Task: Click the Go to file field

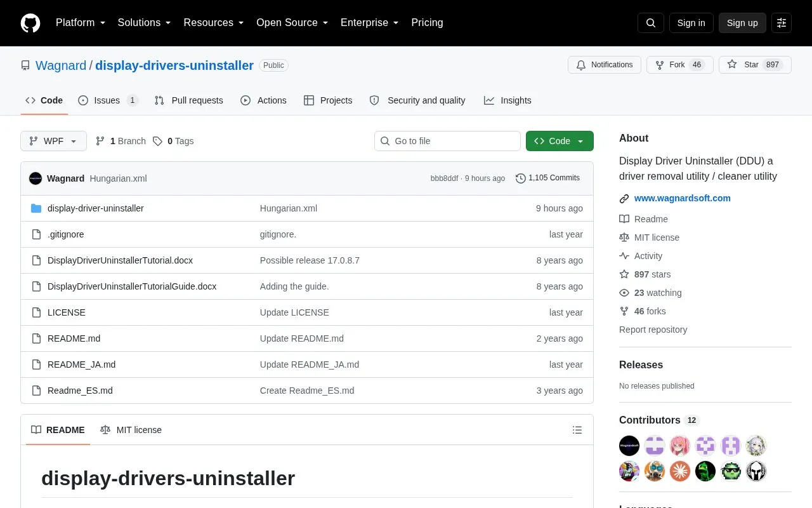Action: click(447, 141)
